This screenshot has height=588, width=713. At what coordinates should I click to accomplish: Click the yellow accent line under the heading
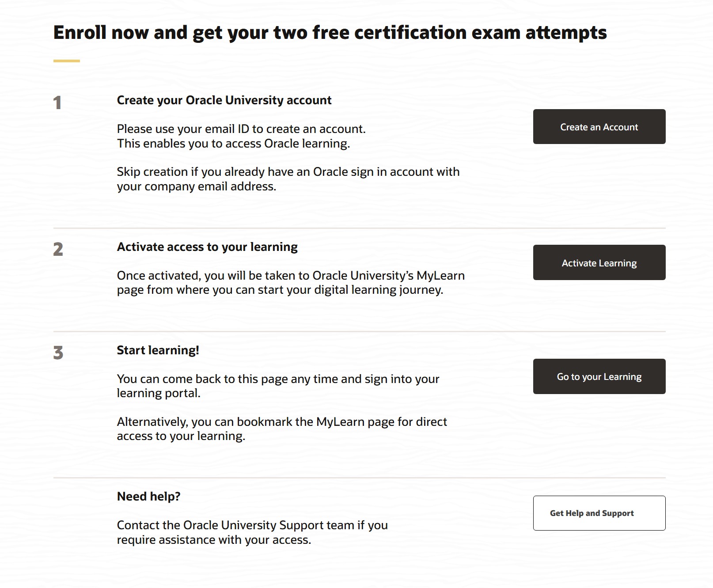tap(67, 61)
